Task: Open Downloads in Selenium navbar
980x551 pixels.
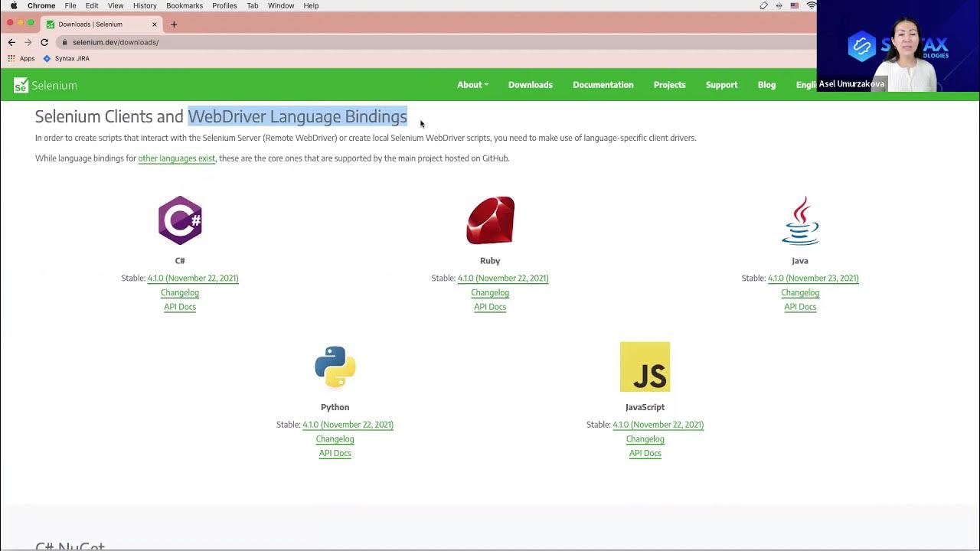Action: click(x=531, y=85)
